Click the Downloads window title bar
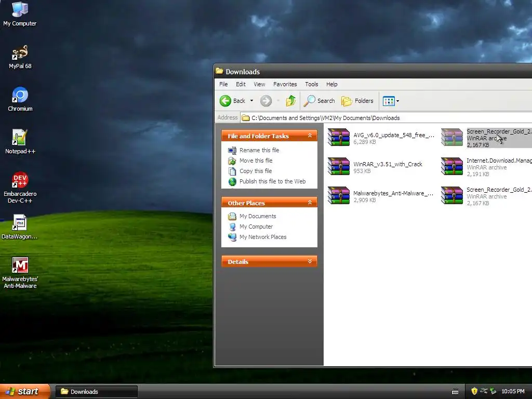The width and height of the screenshot is (532, 399). tap(373, 72)
